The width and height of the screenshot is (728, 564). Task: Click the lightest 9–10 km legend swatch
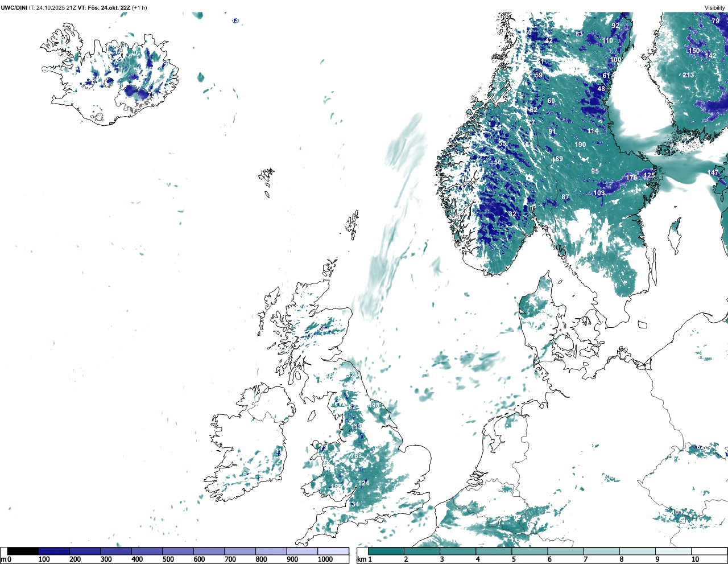pos(674,551)
